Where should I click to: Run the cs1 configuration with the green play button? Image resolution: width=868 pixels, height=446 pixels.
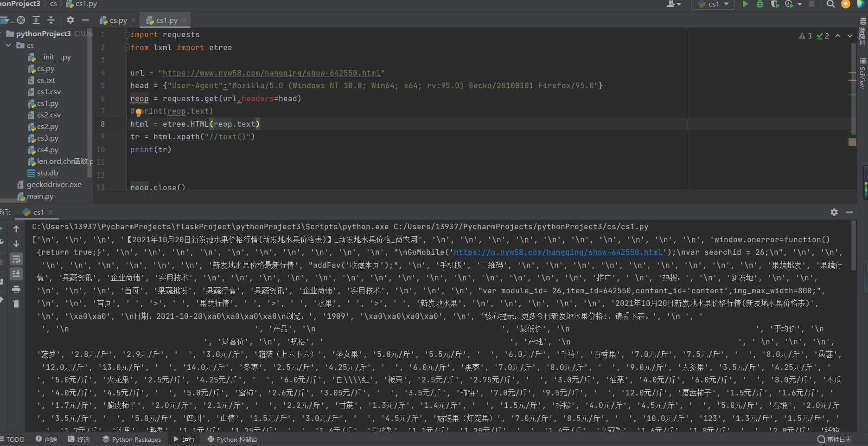(x=745, y=4)
